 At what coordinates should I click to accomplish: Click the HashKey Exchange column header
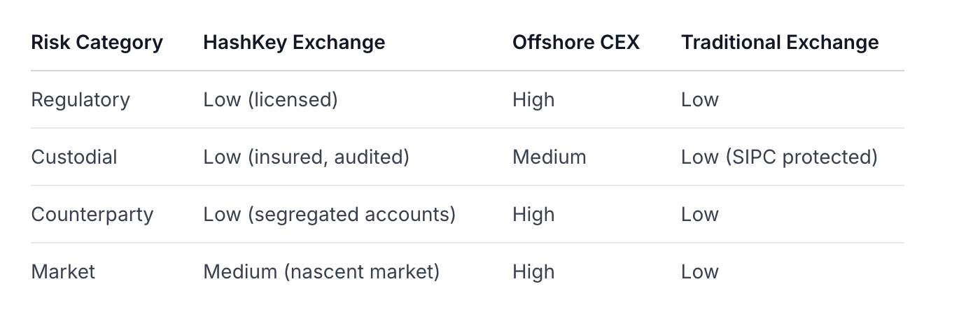(294, 43)
